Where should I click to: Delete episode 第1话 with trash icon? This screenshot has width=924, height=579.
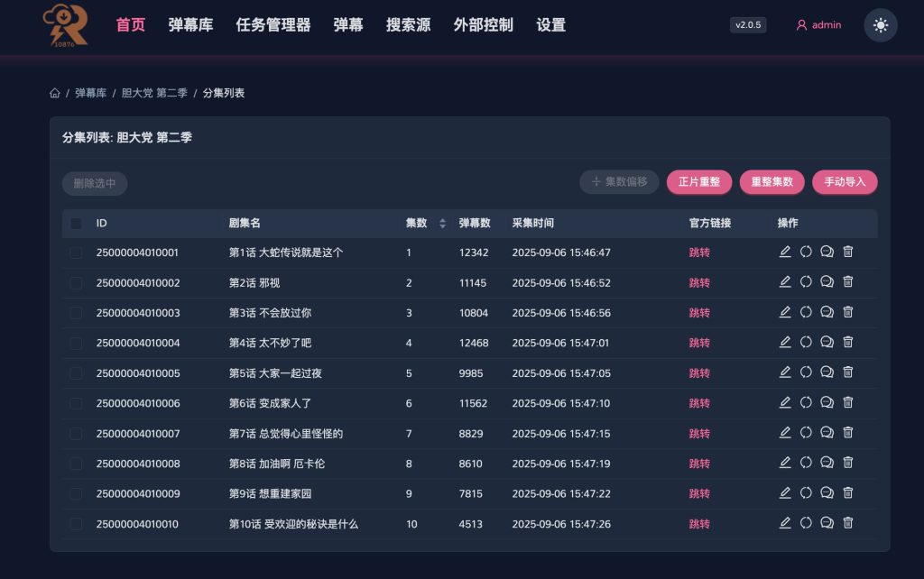[x=848, y=253]
